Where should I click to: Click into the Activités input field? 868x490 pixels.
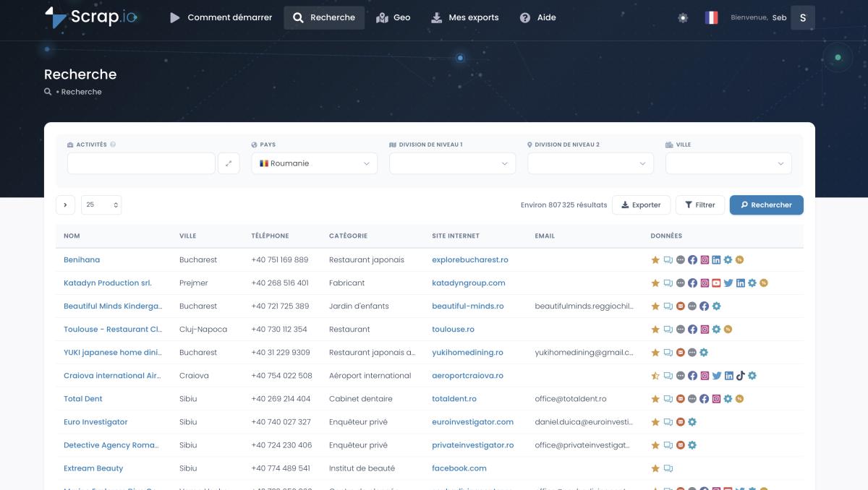(x=141, y=163)
